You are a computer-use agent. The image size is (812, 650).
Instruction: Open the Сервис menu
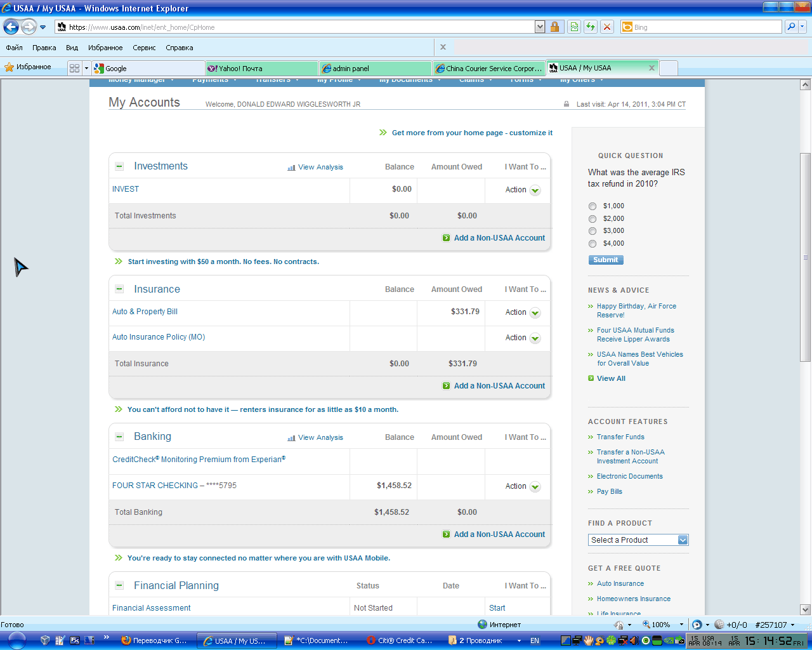pyautogui.click(x=144, y=48)
